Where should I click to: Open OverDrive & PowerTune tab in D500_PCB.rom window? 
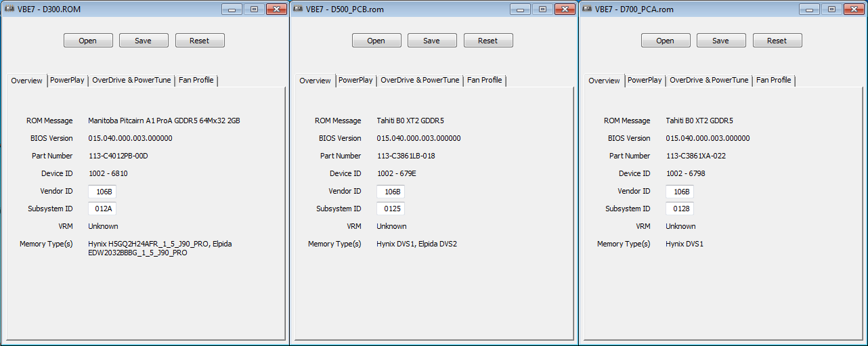coord(420,80)
